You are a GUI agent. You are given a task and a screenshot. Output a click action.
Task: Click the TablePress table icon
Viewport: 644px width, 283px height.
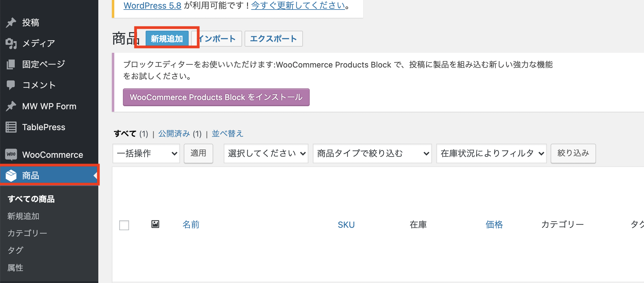point(11,127)
